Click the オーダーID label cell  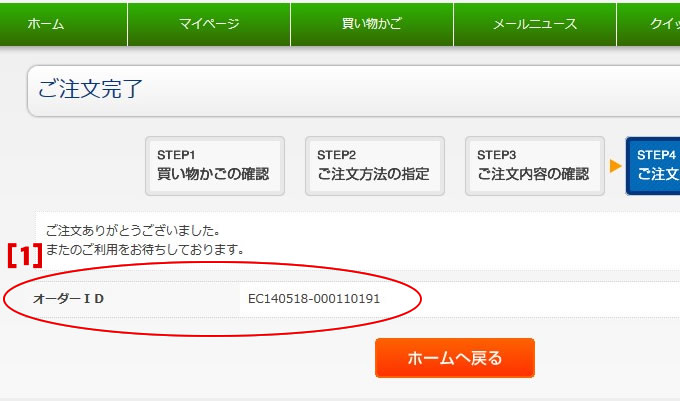pos(69,298)
